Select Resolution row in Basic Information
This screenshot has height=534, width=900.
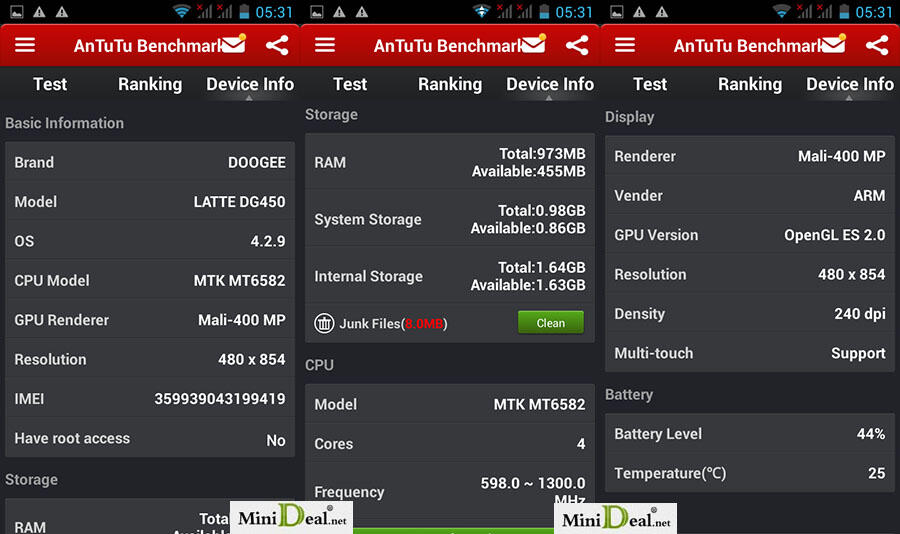pos(150,359)
